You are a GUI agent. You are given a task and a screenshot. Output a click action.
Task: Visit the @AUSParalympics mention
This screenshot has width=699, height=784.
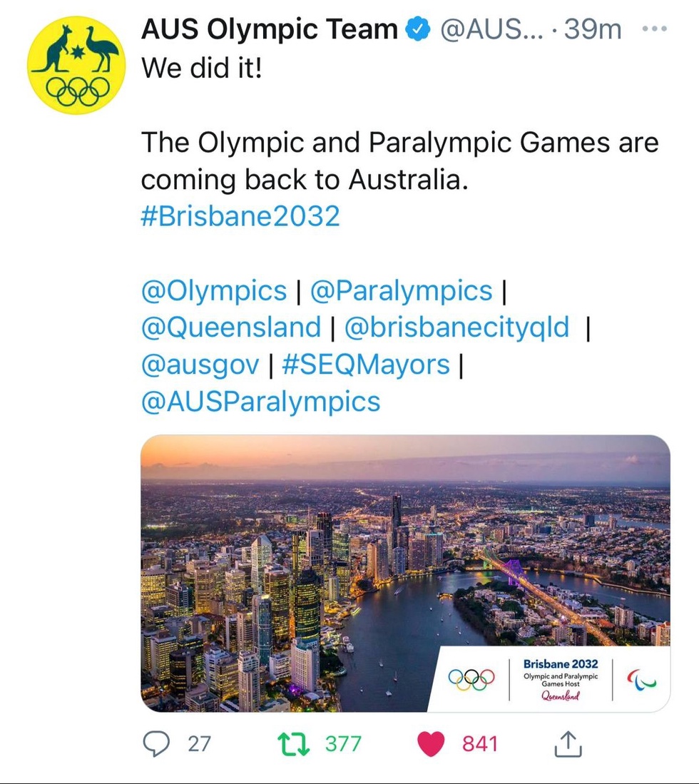261,402
